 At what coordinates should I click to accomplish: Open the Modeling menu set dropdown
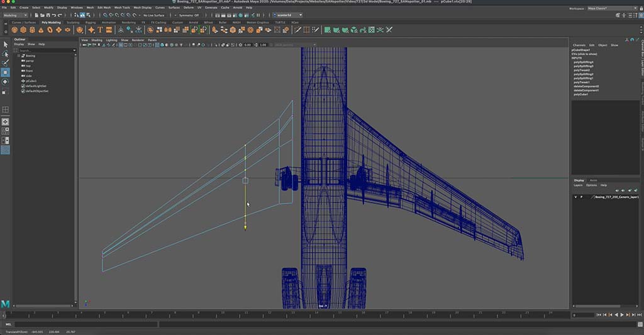coord(14,14)
